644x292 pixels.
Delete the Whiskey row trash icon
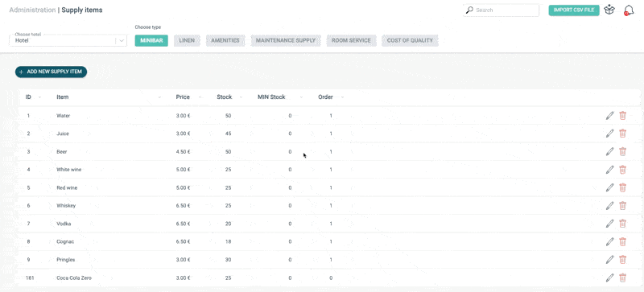(x=622, y=205)
